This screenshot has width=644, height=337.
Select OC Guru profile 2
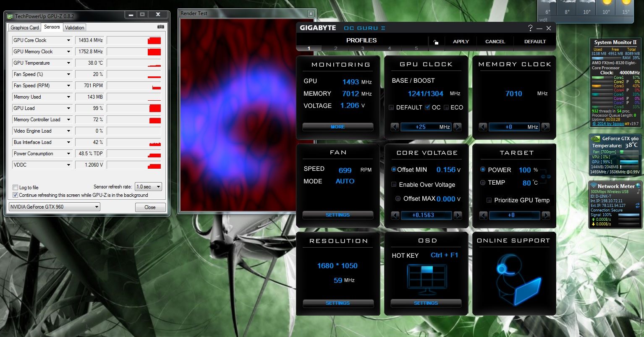[x=335, y=49]
